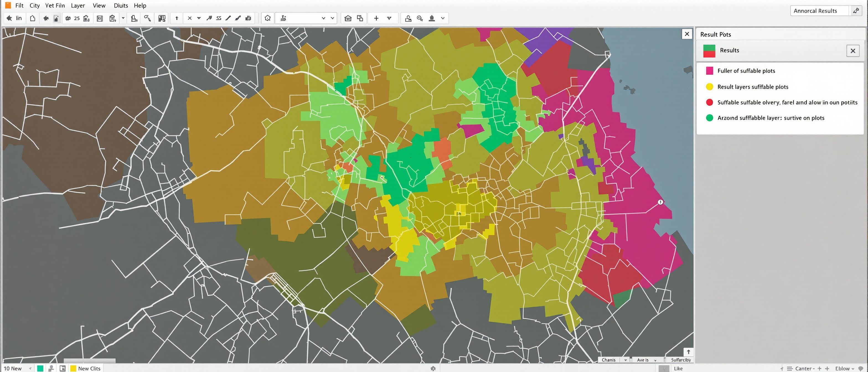The width and height of the screenshot is (868, 372).
Task: Open the last chevron dropdown in toolbar
Action: point(443,18)
